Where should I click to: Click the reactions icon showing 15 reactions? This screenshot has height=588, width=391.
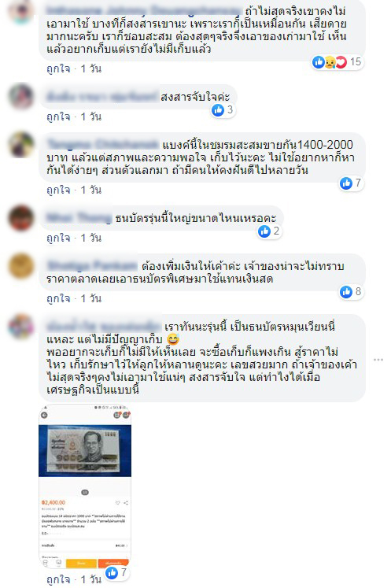[330, 62]
